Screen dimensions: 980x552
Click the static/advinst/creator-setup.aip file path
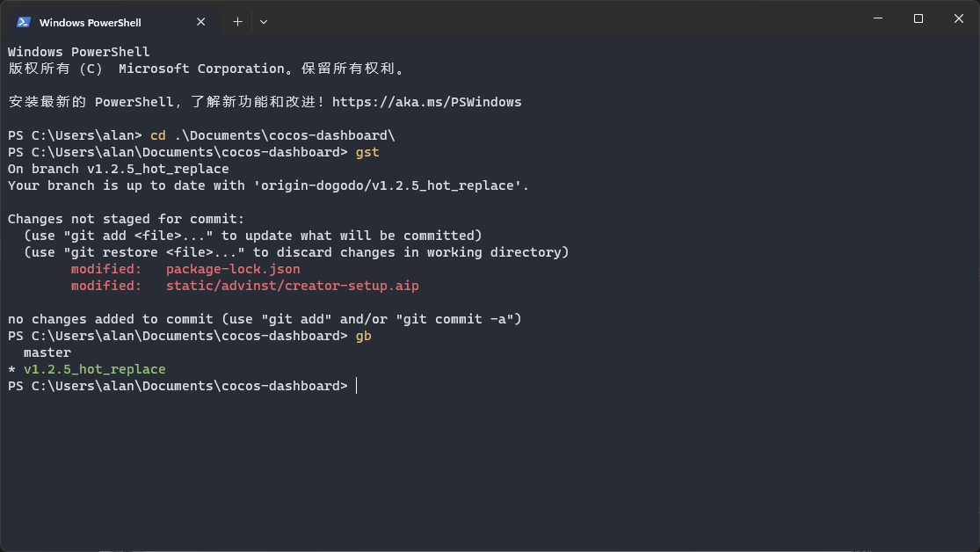pos(292,286)
